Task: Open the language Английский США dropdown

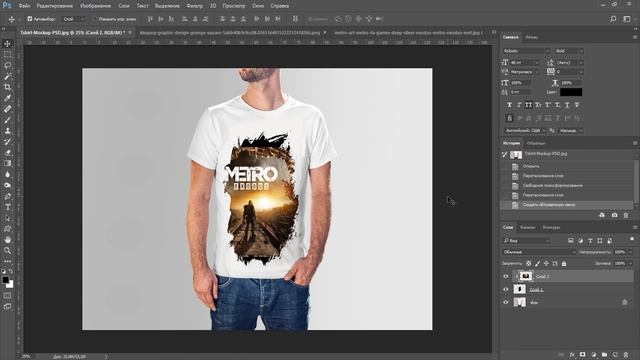Action: [x=524, y=131]
